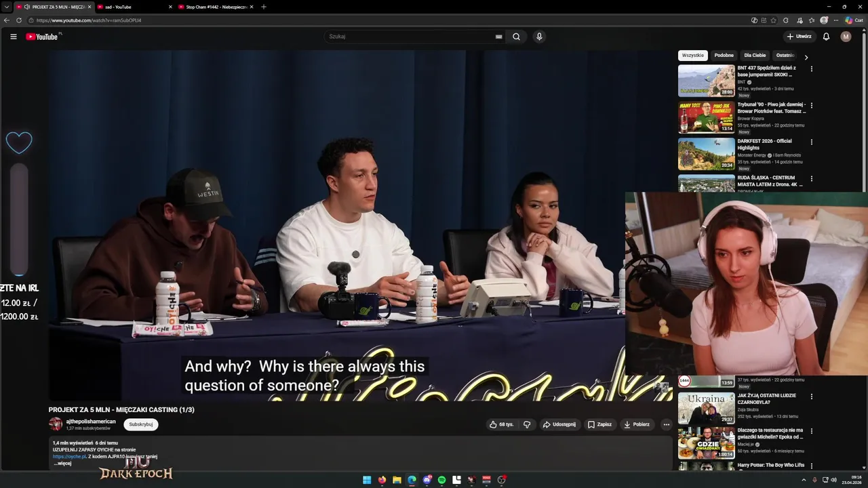Open File Explorer from the taskbar
This screenshot has height=488, width=868.
(x=397, y=480)
